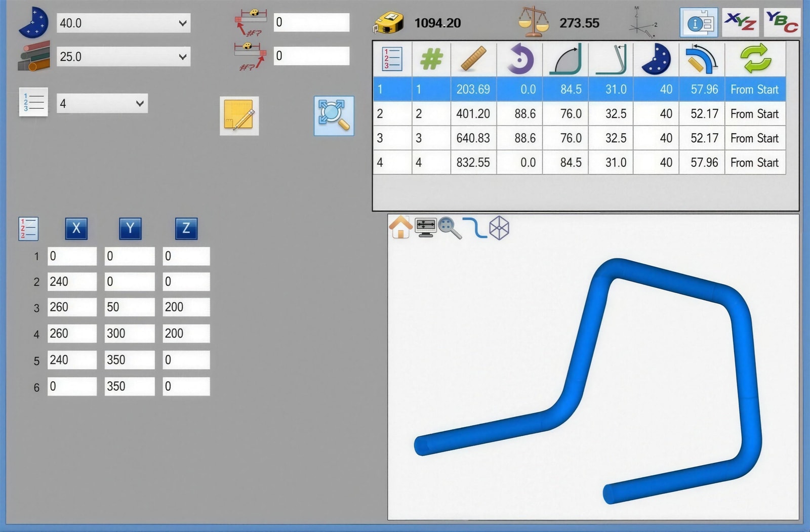Select bend row with length 640.83
This screenshot has width=810, height=532.
pyautogui.click(x=579, y=138)
